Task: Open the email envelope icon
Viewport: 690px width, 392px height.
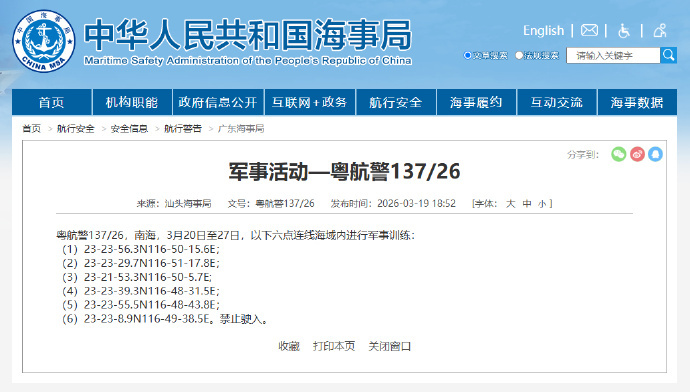Action: [589, 30]
